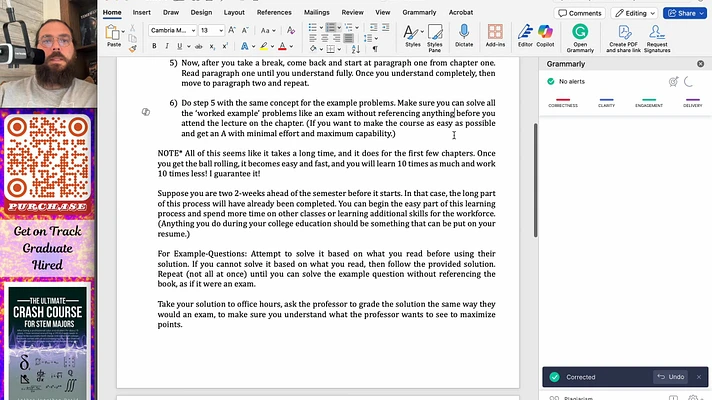Open the Styles Pane
This screenshot has width=712, height=400.
click(435, 37)
